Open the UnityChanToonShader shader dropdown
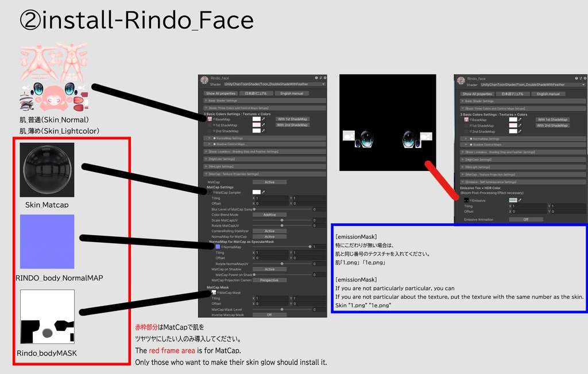 [x=273, y=84]
